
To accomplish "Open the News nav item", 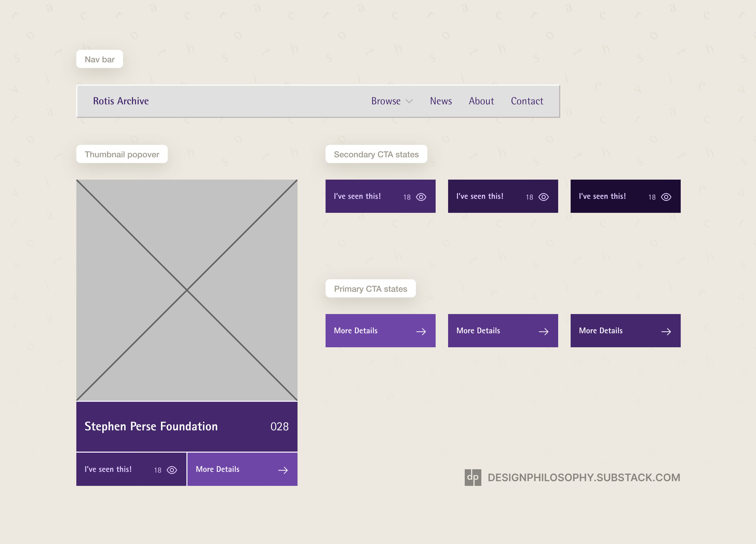I will click(x=441, y=101).
